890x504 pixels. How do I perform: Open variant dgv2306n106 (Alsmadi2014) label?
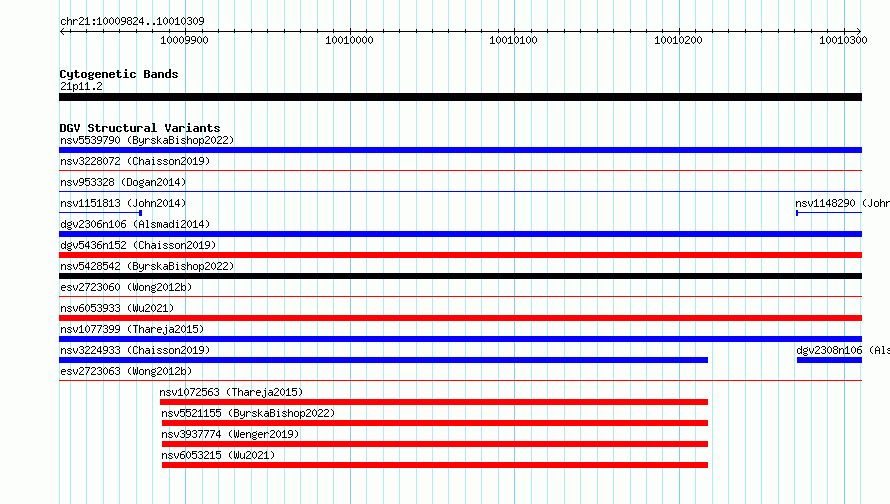(x=135, y=224)
